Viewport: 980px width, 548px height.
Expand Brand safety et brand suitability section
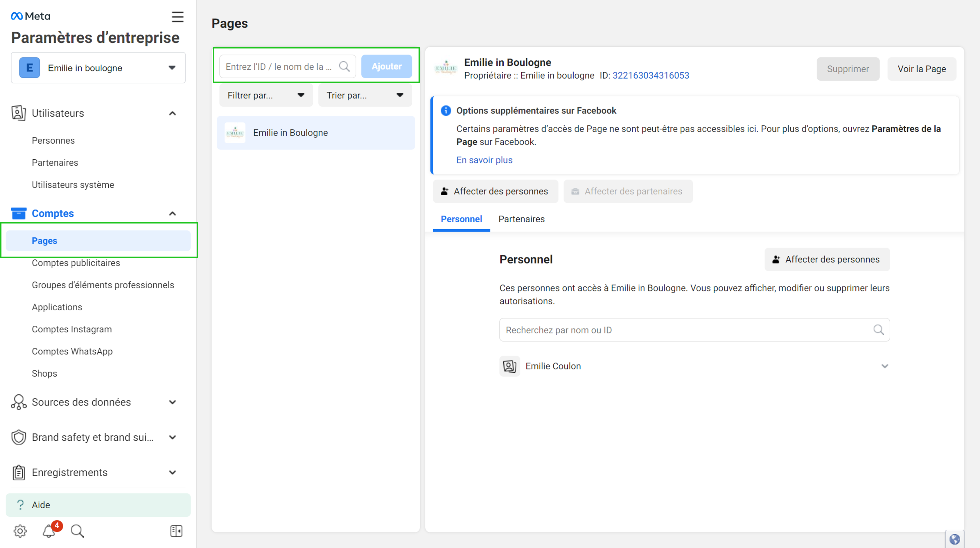(x=172, y=437)
